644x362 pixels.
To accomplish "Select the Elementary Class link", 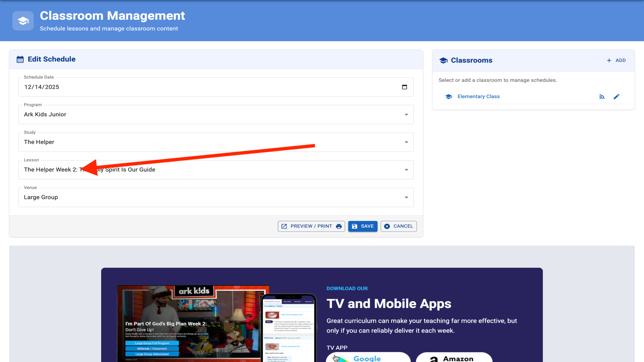I will click(x=478, y=97).
